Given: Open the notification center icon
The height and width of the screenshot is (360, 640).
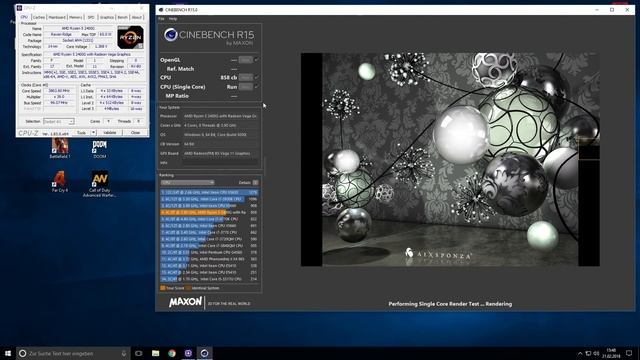Looking at the screenshot, I should coord(629,353).
